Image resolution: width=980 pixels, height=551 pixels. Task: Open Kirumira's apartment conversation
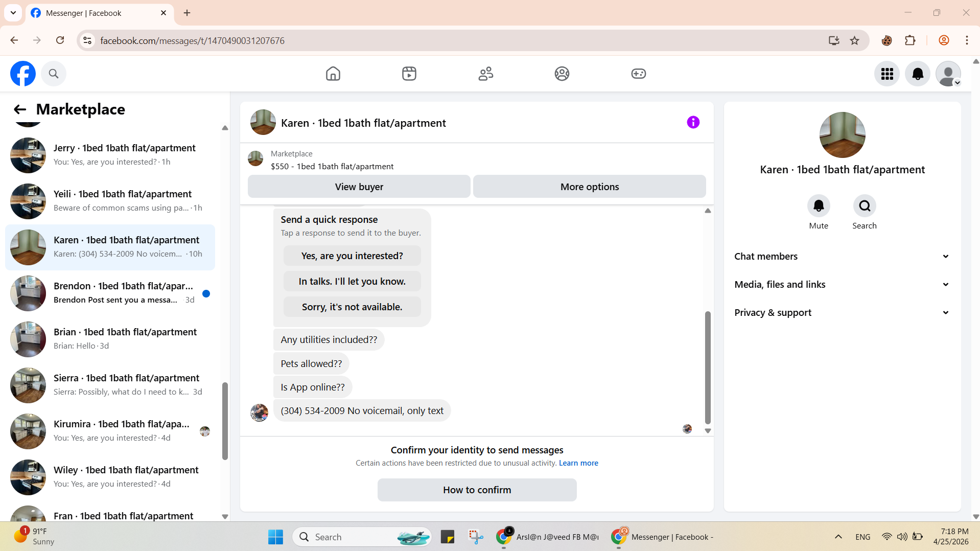click(x=110, y=431)
